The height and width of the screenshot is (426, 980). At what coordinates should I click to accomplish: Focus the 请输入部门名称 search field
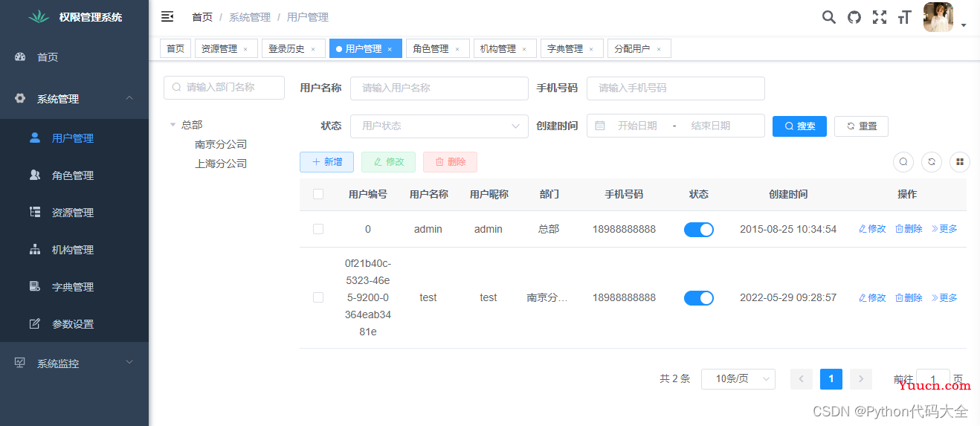click(x=224, y=87)
